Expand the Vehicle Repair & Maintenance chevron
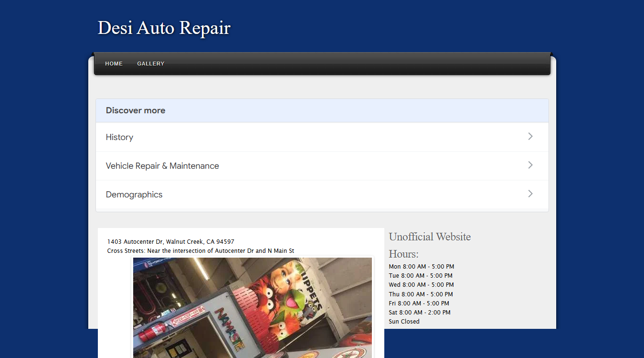 [x=530, y=165]
